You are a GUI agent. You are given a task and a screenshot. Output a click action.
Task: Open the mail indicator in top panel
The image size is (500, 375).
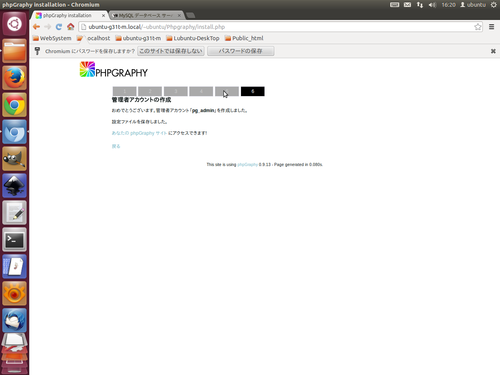pos(407,5)
